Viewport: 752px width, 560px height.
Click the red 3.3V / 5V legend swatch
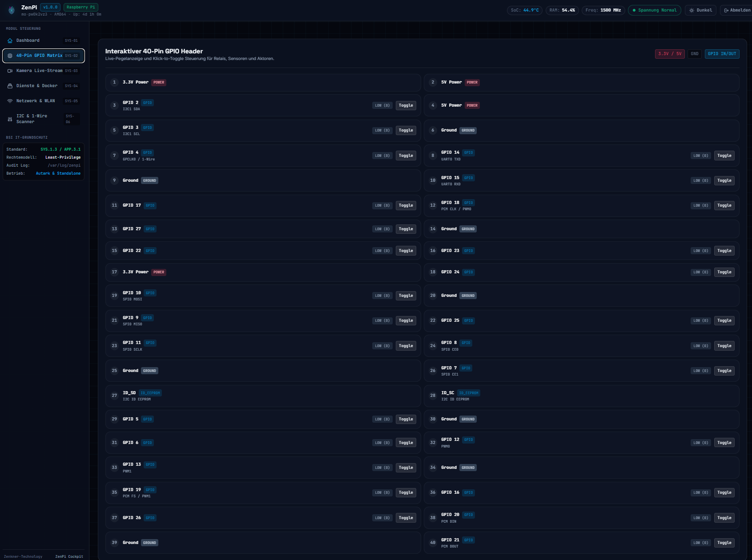coord(670,54)
